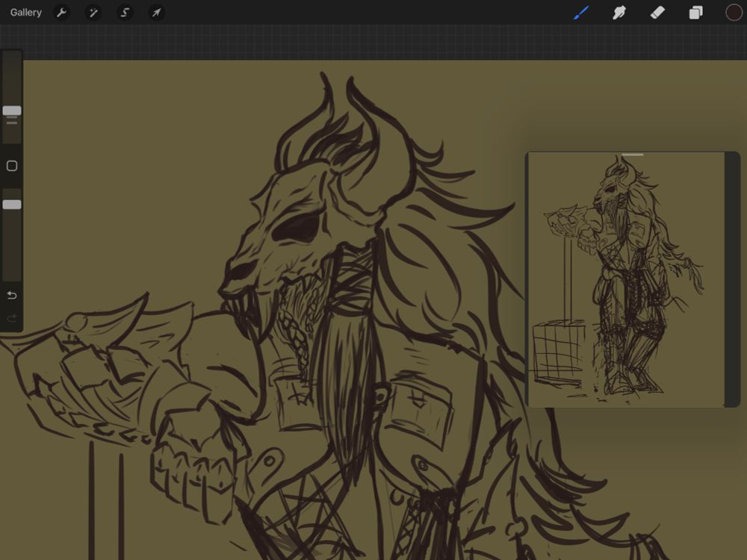Undo the last stroke
747x560 pixels.
12,295
